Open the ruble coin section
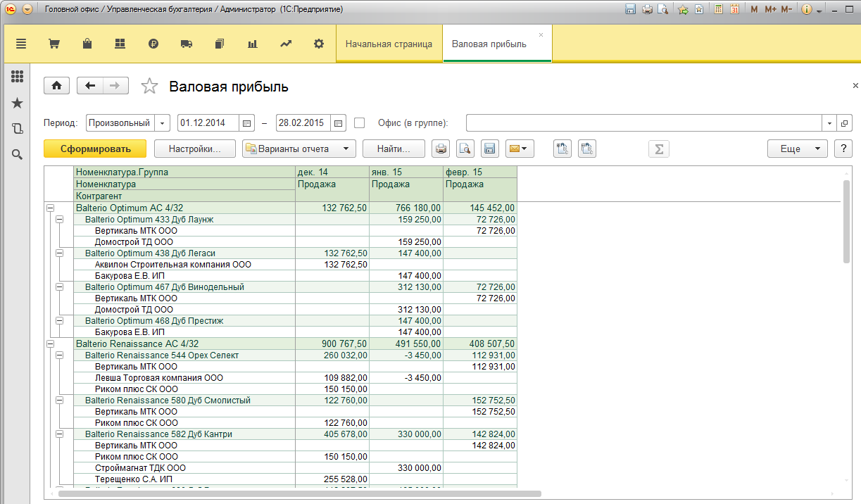 [153, 44]
